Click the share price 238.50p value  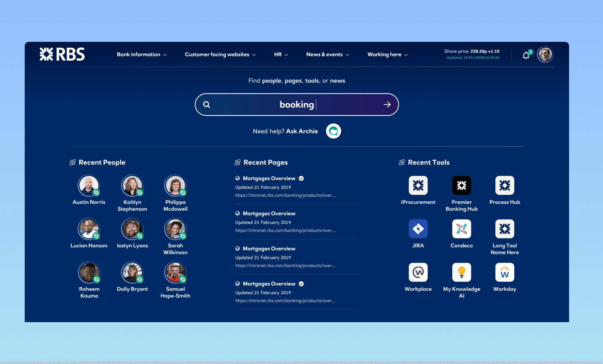coord(479,51)
